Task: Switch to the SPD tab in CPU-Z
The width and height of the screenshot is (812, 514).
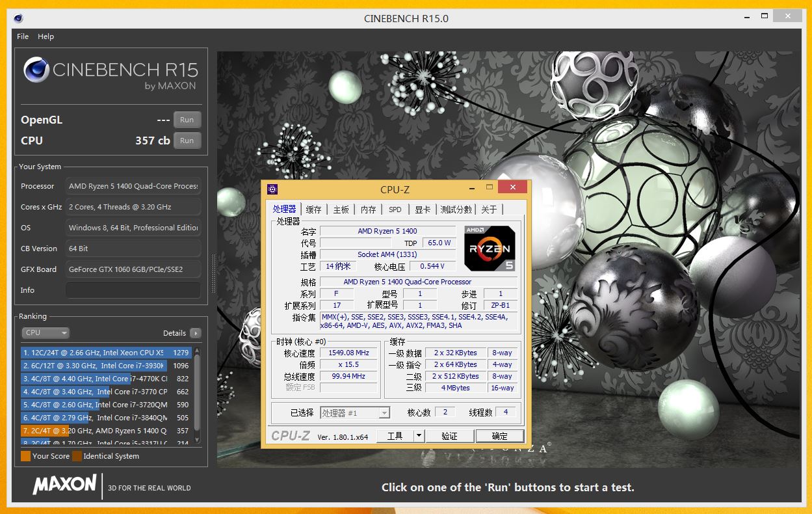Action: click(x=395, y=209)
